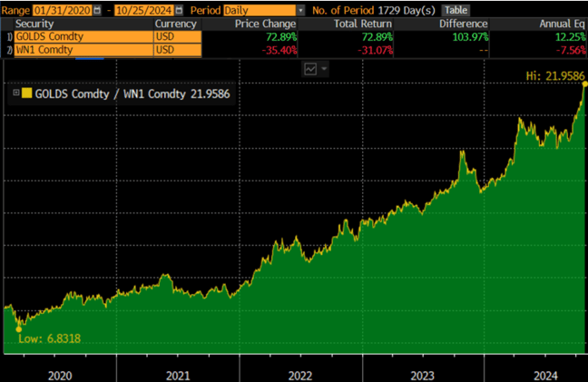Click the Hi: 21.9586 label
This screenshot has width=588, height=382.
555,76
